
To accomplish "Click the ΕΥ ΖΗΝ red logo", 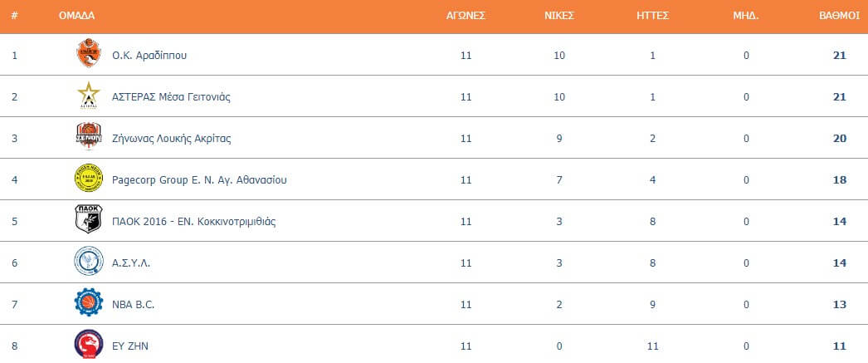I will [x=89, y=344].
